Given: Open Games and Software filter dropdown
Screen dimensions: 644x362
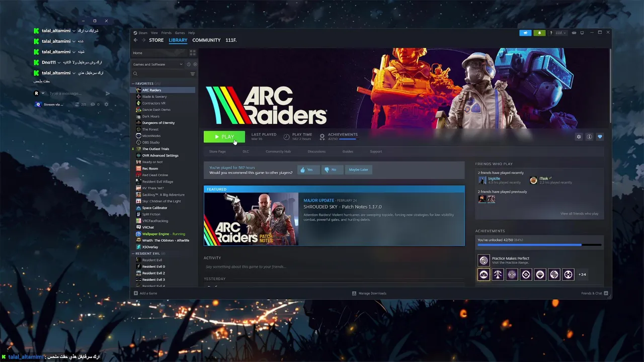Looking at the screenshot, I should tap(157, 64).
